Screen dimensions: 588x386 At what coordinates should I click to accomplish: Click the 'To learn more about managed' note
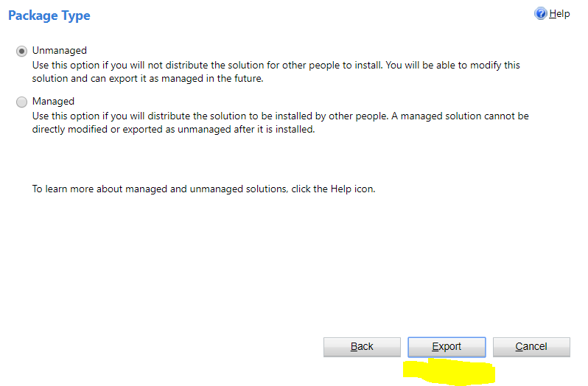coord(203,189)
